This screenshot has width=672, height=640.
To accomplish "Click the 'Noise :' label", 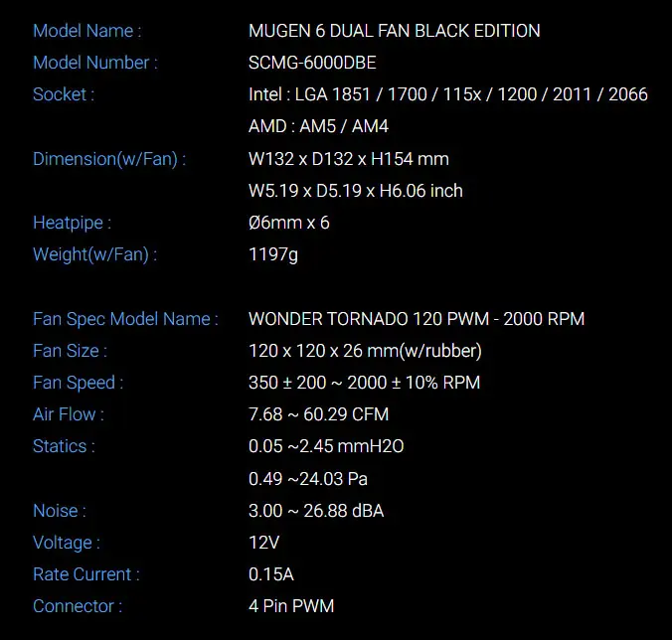I will tap(60, 511).
